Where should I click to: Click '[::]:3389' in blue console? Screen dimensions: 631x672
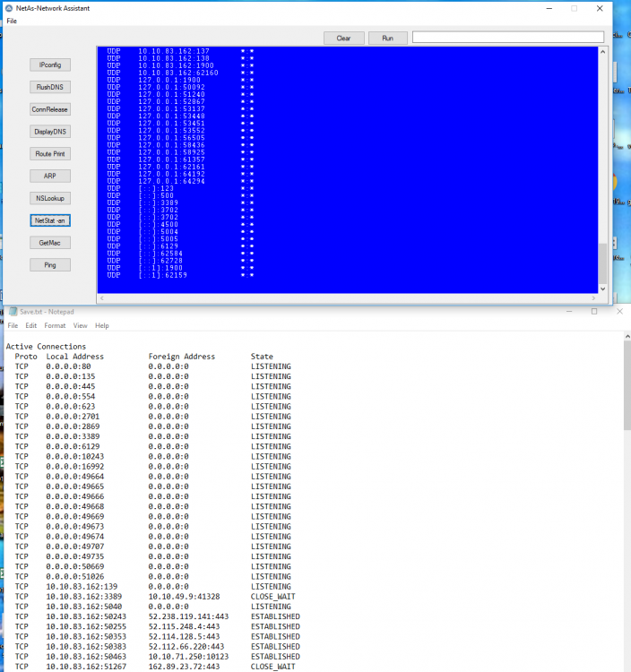pos(158,202)
